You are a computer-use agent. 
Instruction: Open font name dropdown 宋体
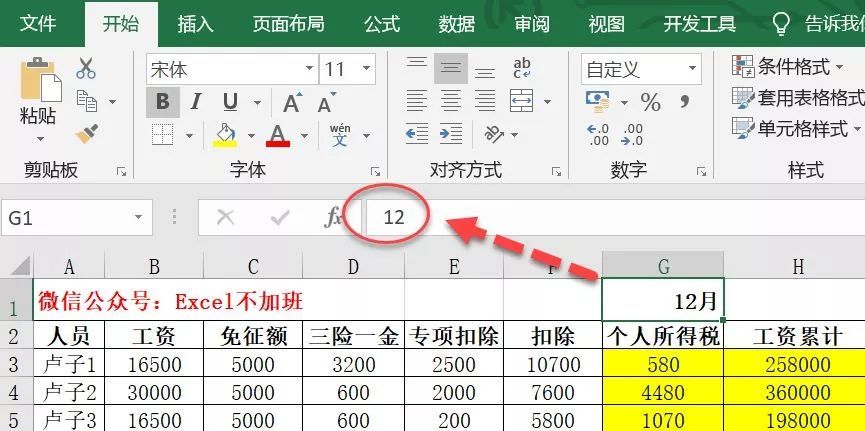point(309,69)
